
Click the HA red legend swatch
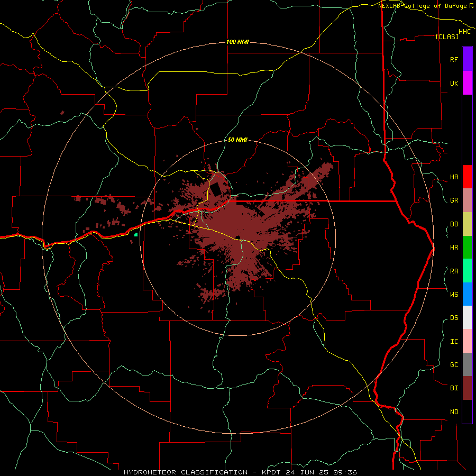(x=467, y=177)
